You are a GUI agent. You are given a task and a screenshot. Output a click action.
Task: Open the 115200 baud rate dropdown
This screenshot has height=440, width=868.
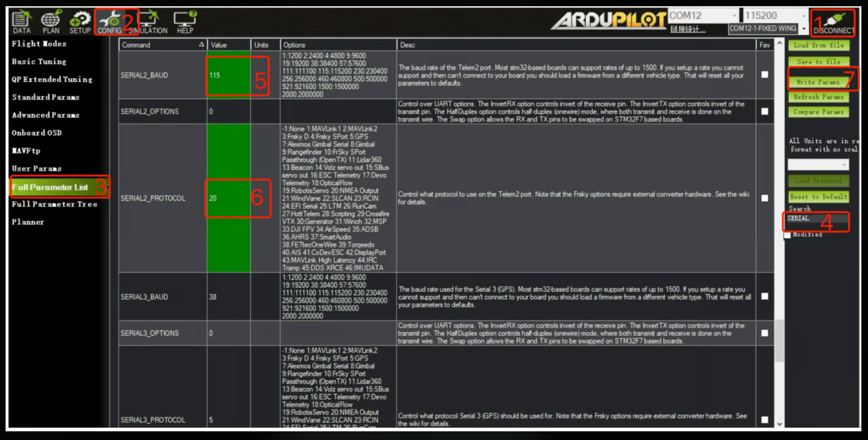coord(803,16)
